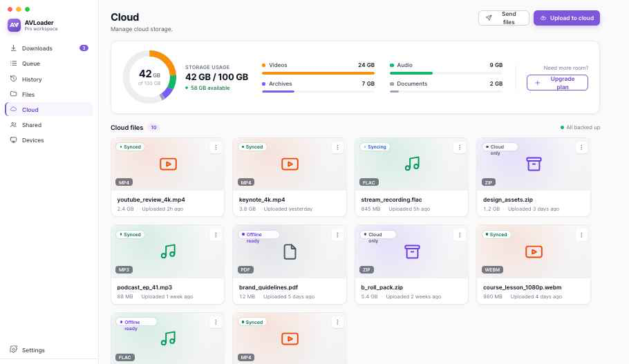Viewport: 629px width, 364px height.
Task: Click Syncing badge on stream_recording.flac
Action: coord(375,146)
